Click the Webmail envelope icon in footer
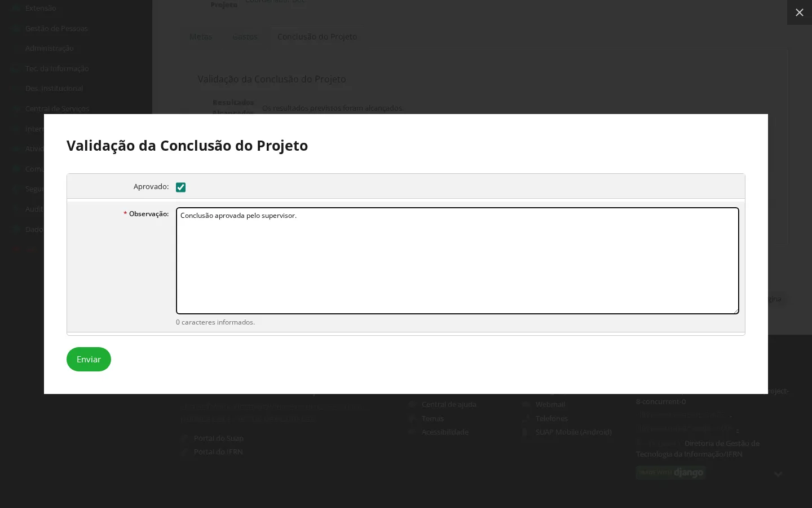This screenshot has width=812, height=508. (x=526, y=405)
